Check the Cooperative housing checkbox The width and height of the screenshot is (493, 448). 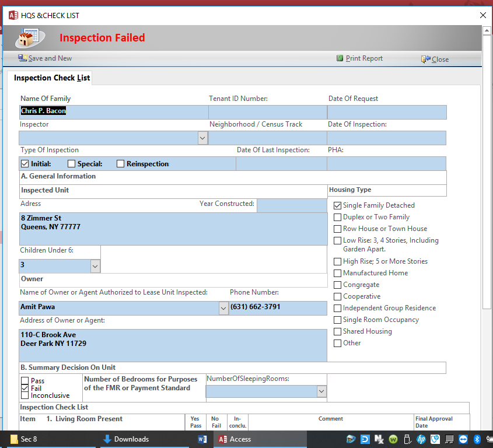tap(337, 296)
